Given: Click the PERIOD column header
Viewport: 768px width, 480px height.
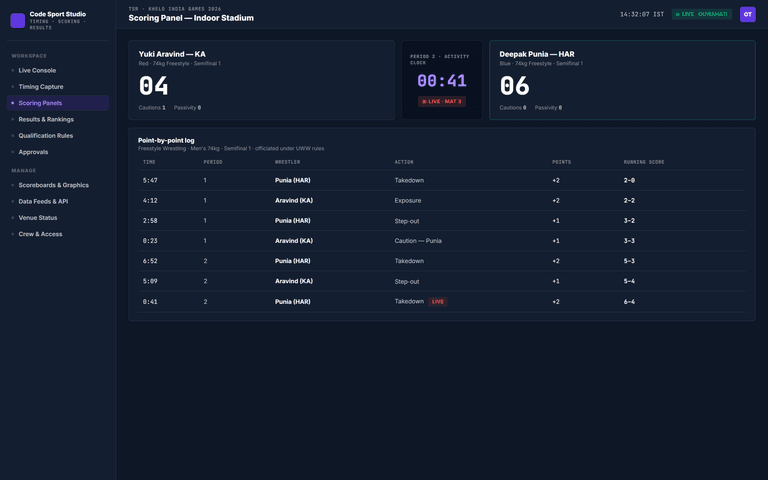Looking at the screenshot, I should pos(213,162).
